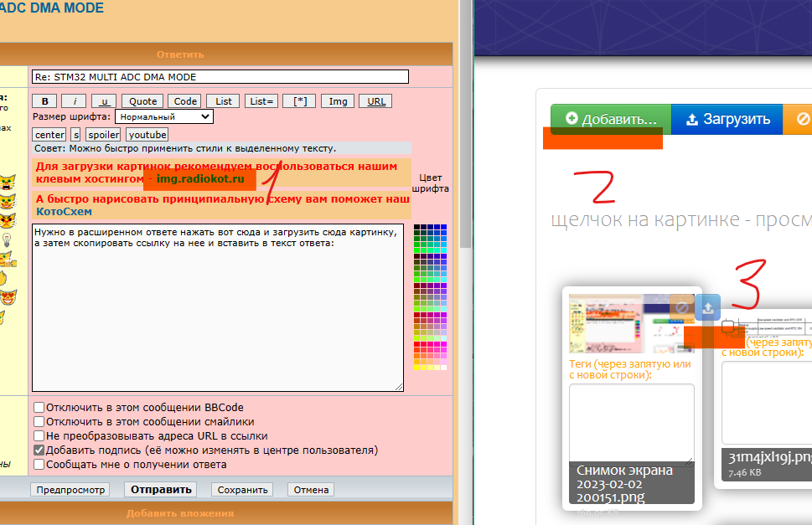
Task: Click the green 'Добавить...' button
Action: [x=610, y=119]
